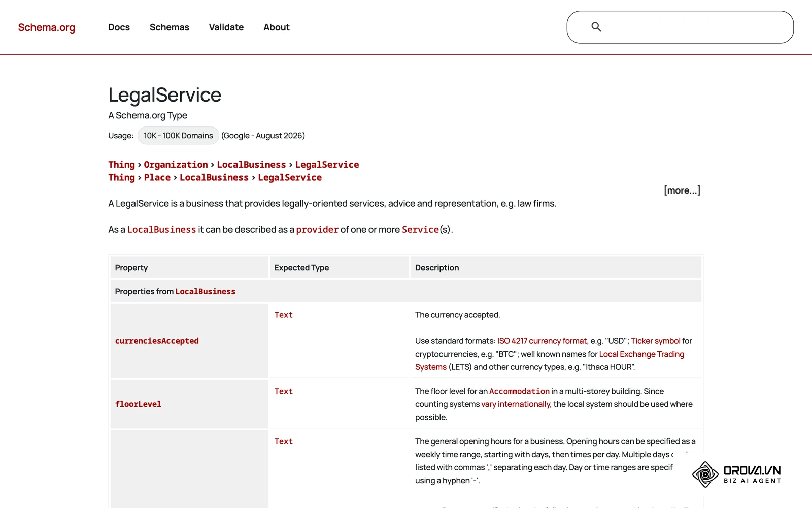Open the Service type link
812x508 pixels.
pos(420,230)
